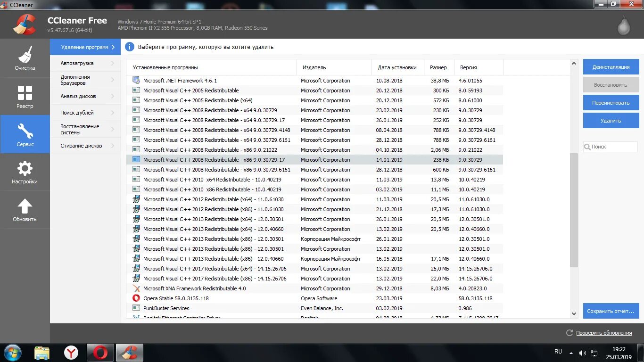Click the Even Balance, Inc. publisher cell
644x362 pixels.
pyautogui.click(x=322, y=308)
